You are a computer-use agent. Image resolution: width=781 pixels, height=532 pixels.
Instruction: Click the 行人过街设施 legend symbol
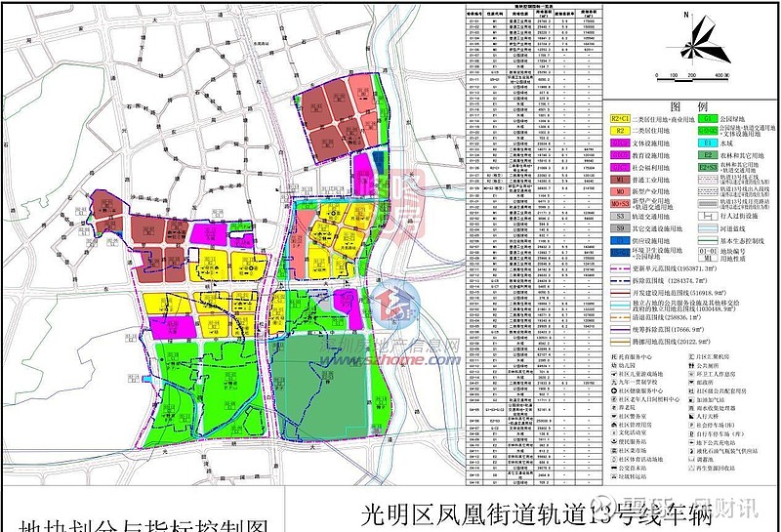coord(707,216)
